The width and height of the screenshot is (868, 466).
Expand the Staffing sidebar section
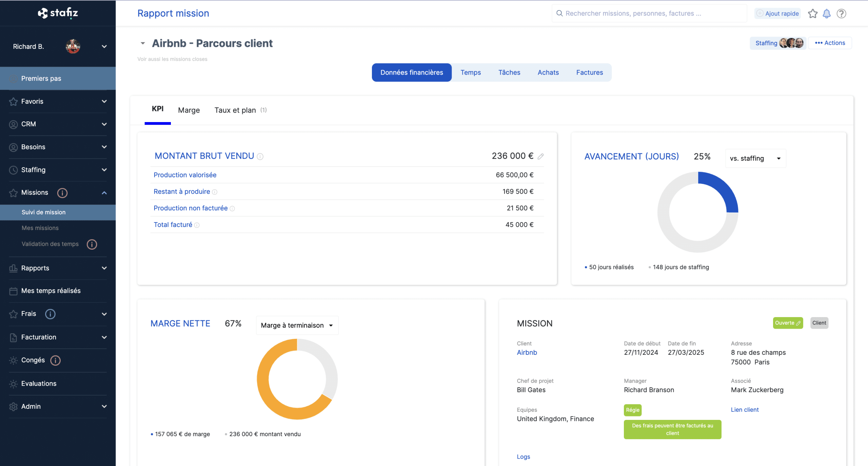point(104,170)
